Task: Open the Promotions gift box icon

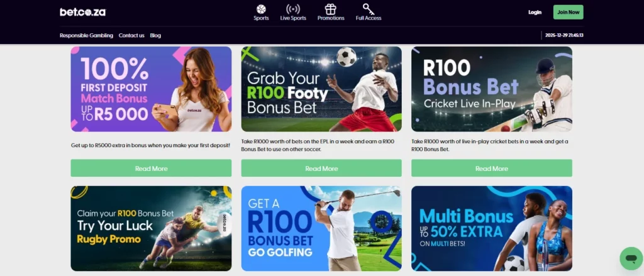Action: click(331, 9)
